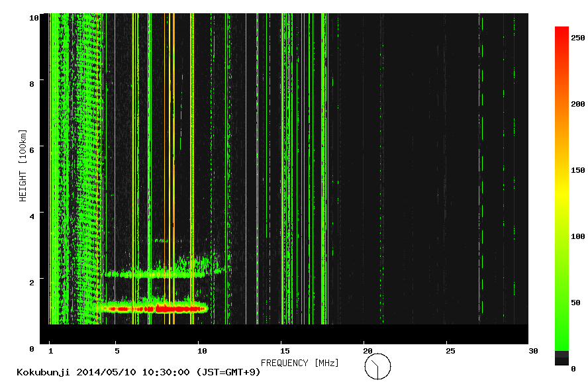This screenshot has height=384, width=588.
Task: Click the 150 label on the color scale
Action: [578, 170]
